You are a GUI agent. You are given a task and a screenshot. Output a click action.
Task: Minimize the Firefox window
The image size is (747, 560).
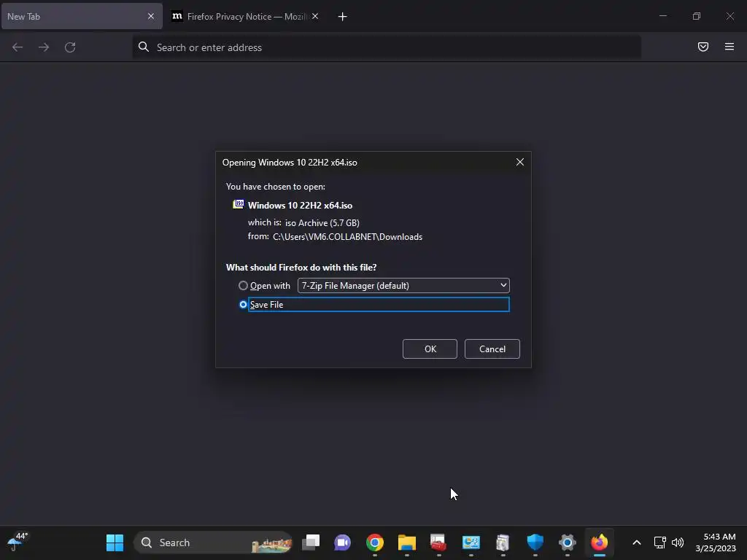pyautogui.click(x=662, y=16)
